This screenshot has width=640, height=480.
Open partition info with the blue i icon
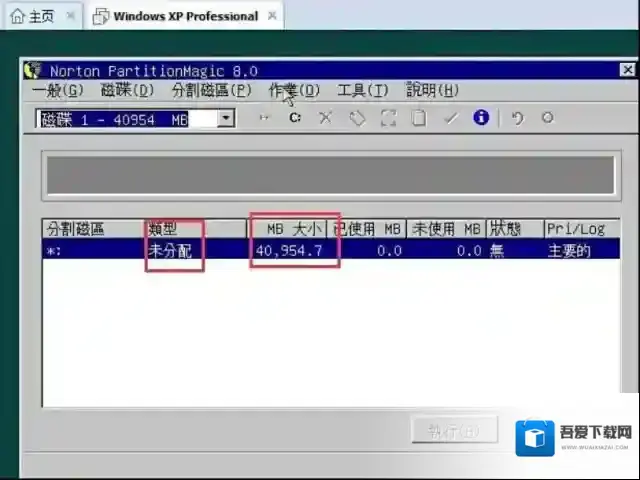point(481,118)
